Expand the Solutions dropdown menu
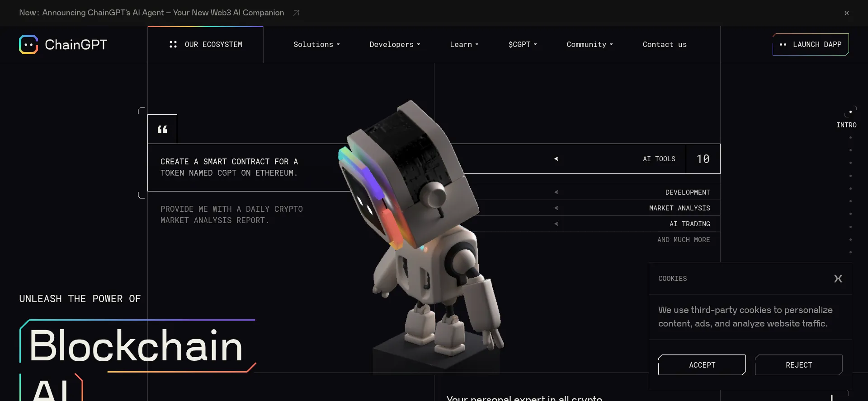The image size is (868, 401). pos(316,44)
